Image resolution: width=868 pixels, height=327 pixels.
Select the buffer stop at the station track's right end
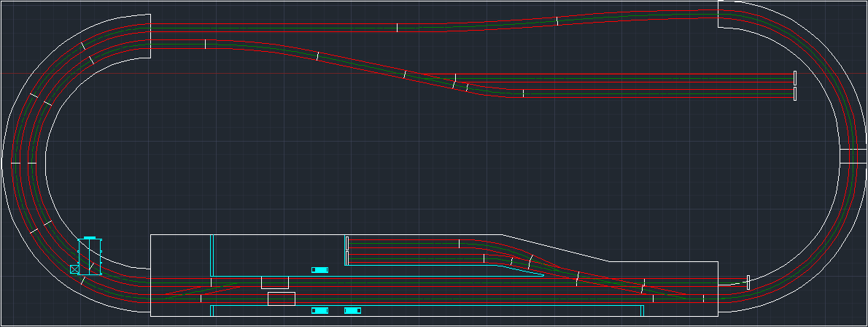click(748, 282)
